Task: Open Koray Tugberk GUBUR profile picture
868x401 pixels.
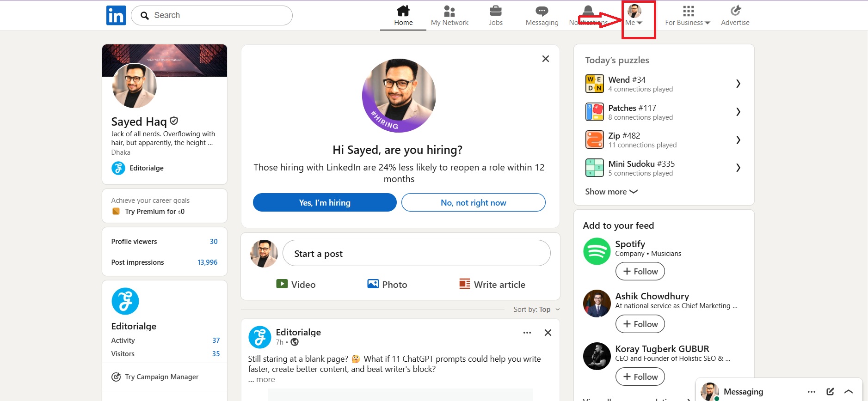Action: tap(597, 356)
